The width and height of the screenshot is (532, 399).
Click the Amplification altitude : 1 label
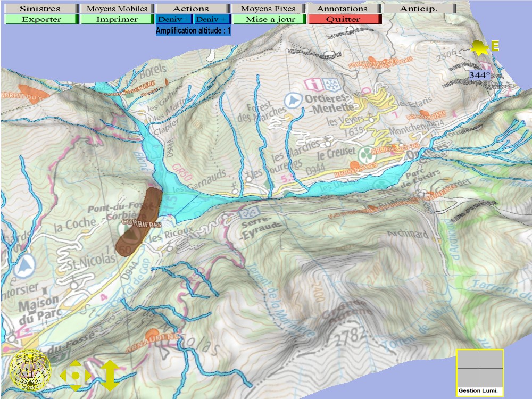pos(193,30)
